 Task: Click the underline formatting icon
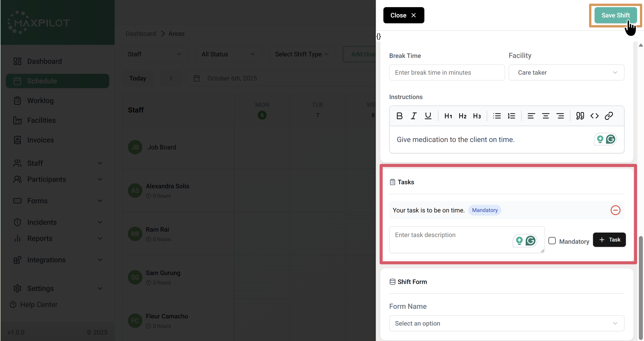(428, 116)
